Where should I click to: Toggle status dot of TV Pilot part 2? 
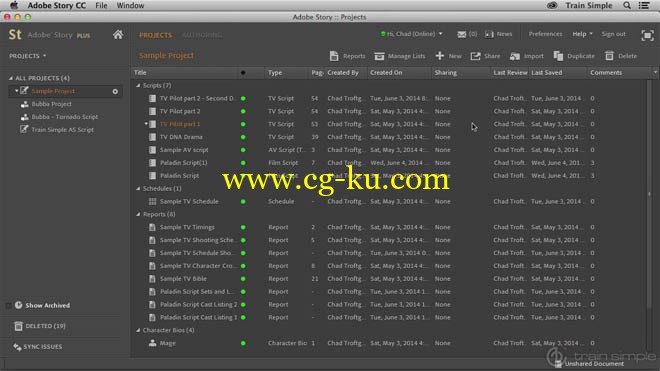coord(243,111)
